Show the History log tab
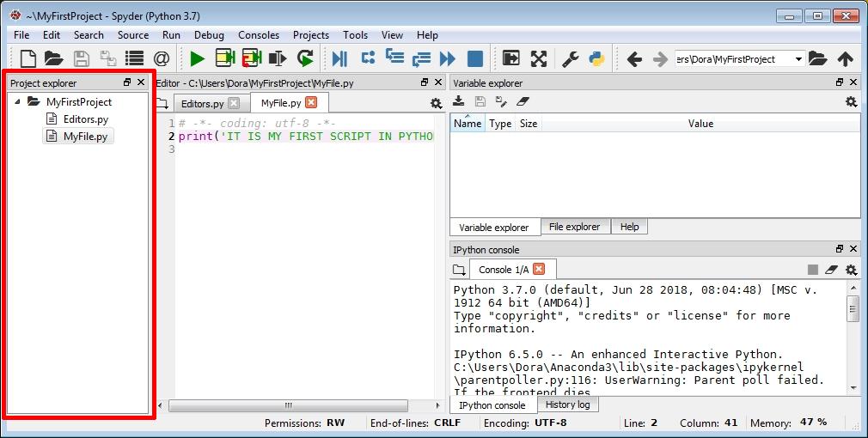The image size is (868, 438). pos(567,405)
